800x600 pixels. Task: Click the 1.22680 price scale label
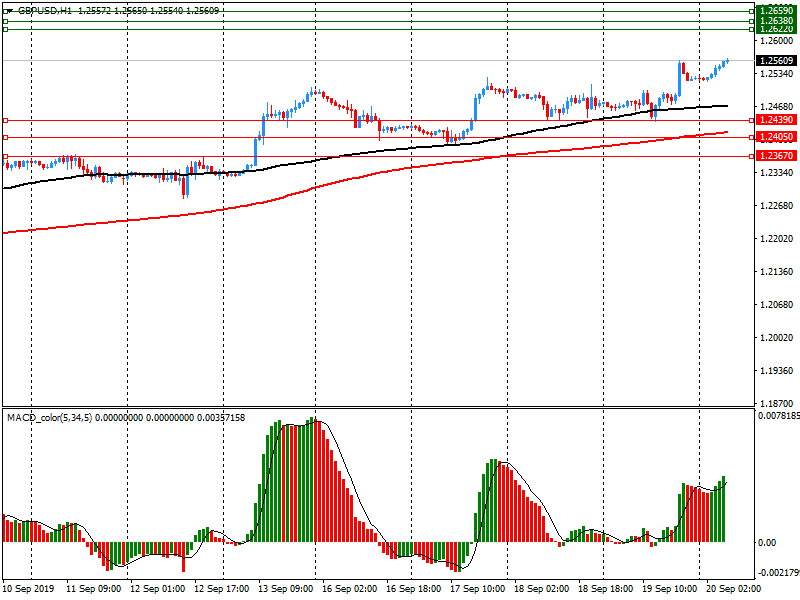777,206
